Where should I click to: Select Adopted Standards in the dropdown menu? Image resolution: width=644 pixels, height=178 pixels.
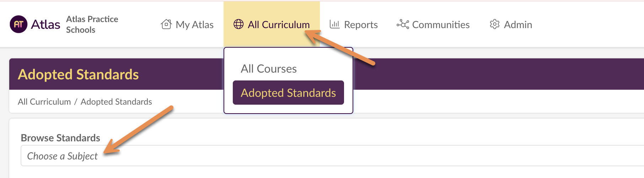288,93
